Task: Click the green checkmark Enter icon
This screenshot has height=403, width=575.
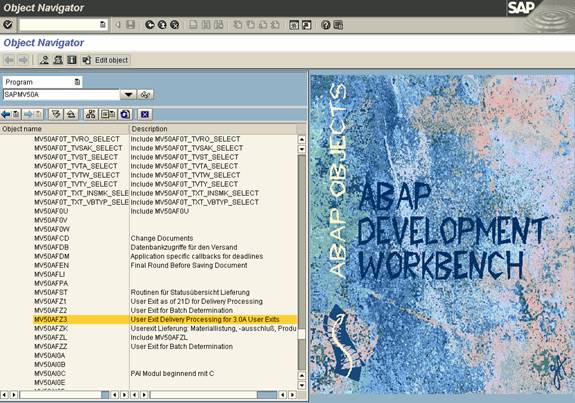Action: 8,25
